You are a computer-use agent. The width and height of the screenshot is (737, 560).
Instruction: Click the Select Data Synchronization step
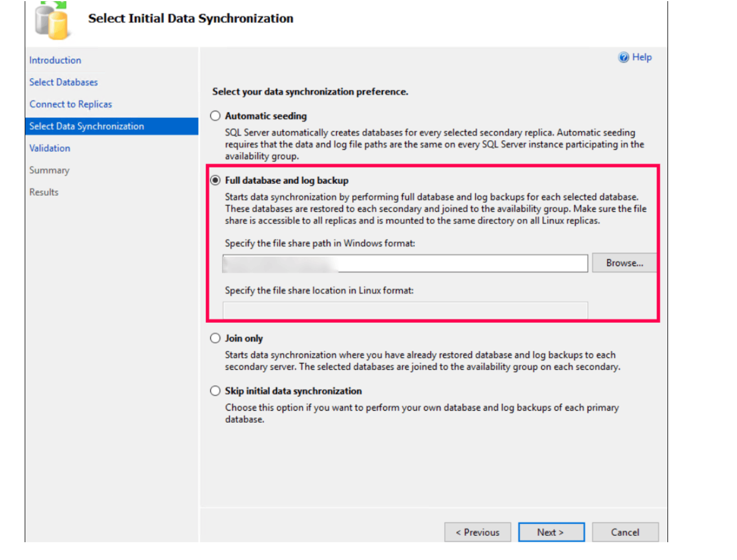click(x=87, y=126)
